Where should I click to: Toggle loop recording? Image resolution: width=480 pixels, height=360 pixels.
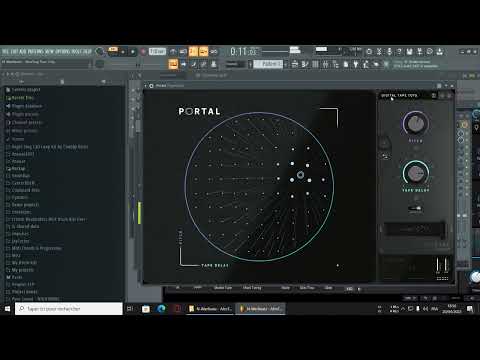[x=214, y=52]
